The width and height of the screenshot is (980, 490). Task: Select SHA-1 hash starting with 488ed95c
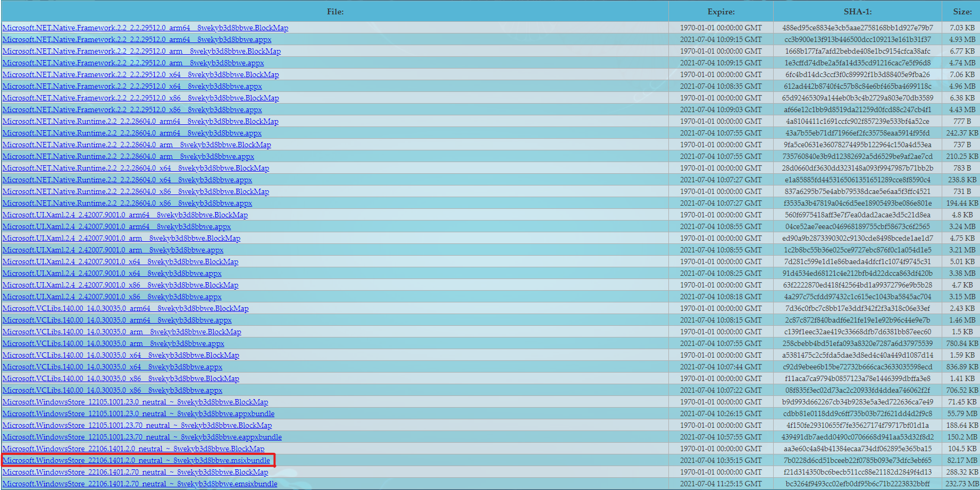(857, 28)
